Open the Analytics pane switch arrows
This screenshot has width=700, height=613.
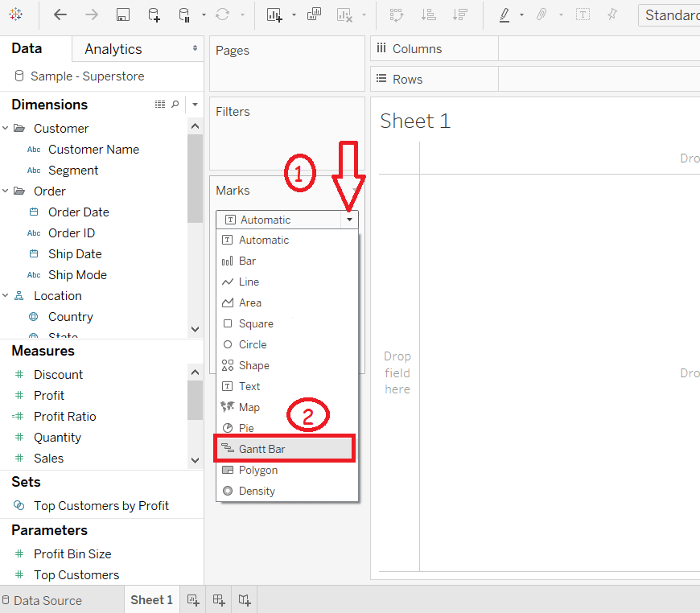point(195,48)
